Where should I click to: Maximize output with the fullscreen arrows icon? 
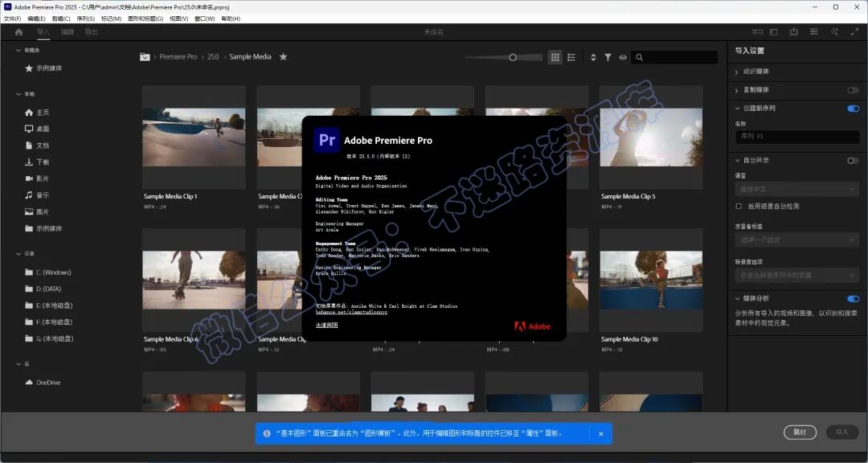pyautogui.click(x=854, y=32)
